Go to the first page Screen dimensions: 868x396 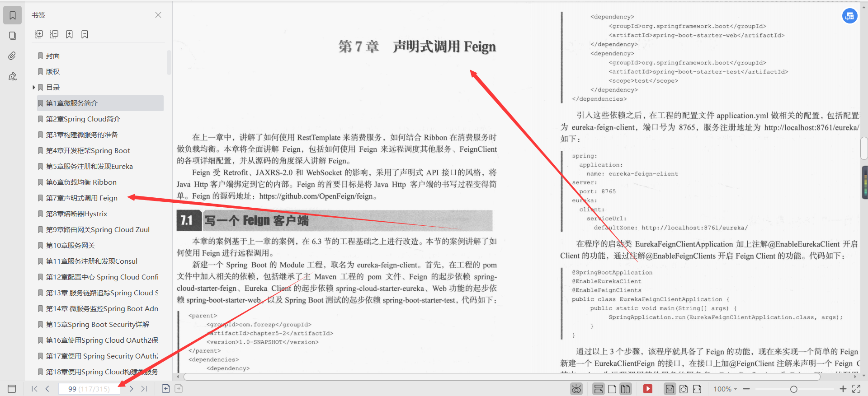tap(34, 389)
